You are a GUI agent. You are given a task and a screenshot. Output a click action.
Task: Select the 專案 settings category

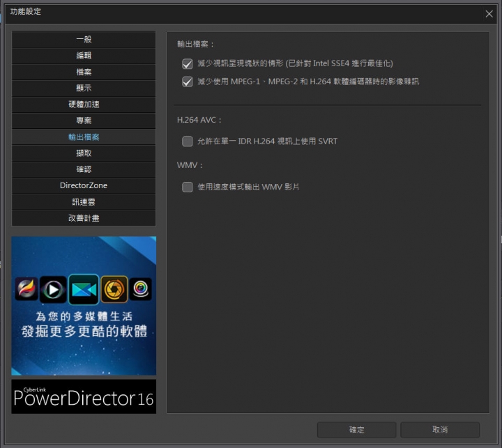coord(84,121)
